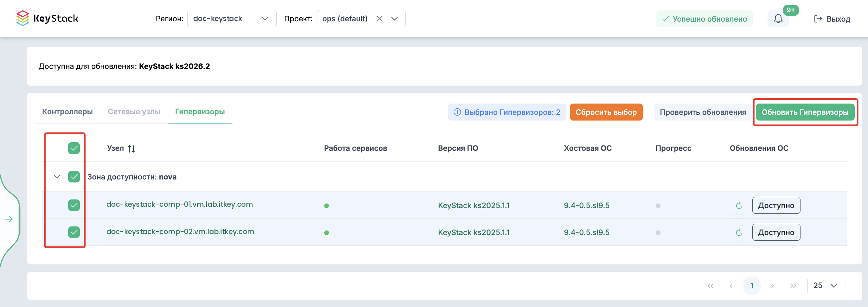
Task: Click the progress indicator for comp-02
Action: pyautogui.click(x=658, y=233)
